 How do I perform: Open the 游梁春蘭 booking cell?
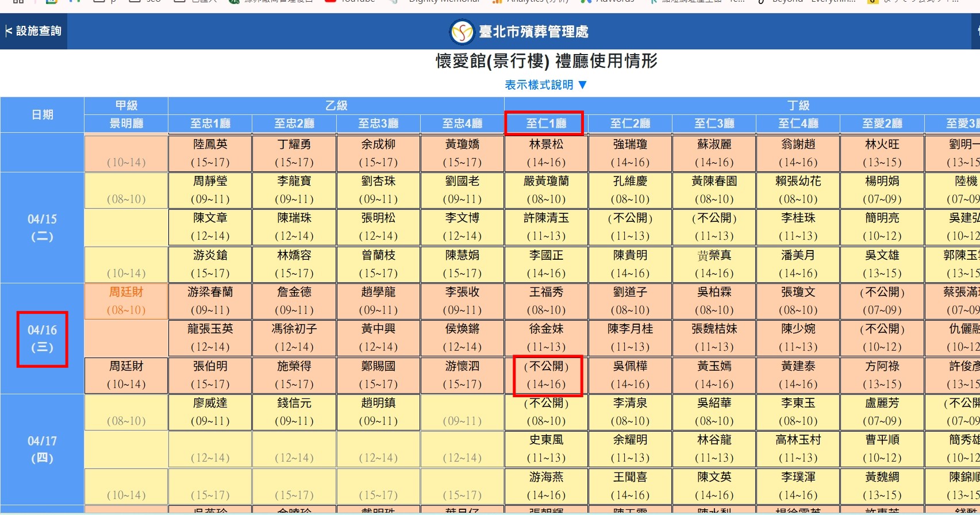[x=210, y=301]
